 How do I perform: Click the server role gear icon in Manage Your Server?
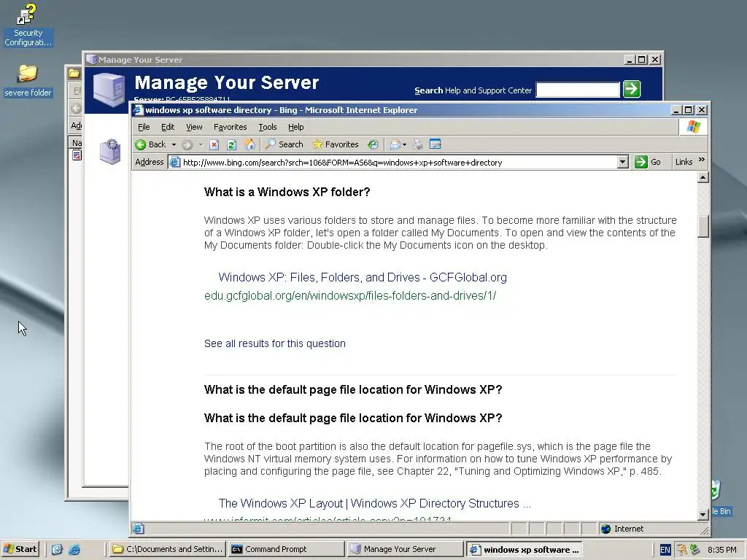pyautogui.click(x=110, y=152)
